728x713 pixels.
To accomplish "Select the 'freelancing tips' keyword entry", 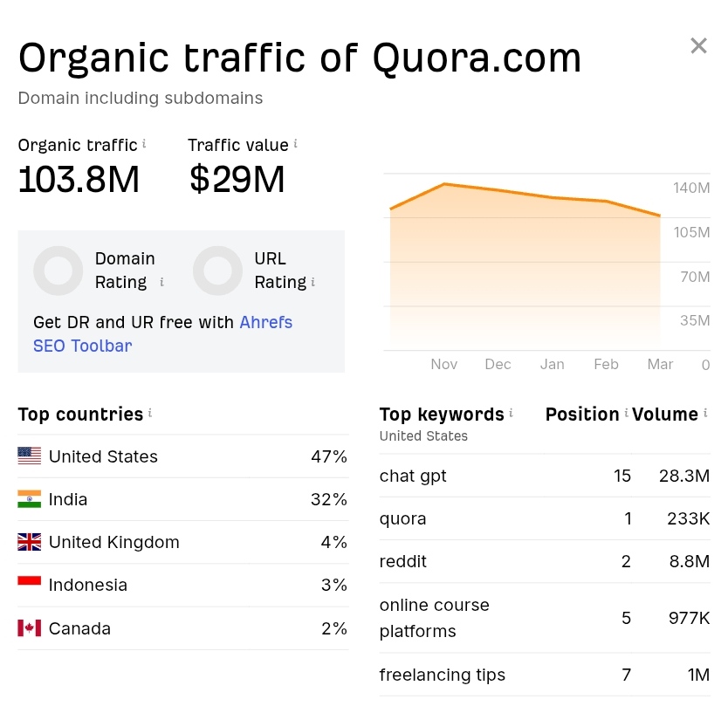I will (442, 675).
